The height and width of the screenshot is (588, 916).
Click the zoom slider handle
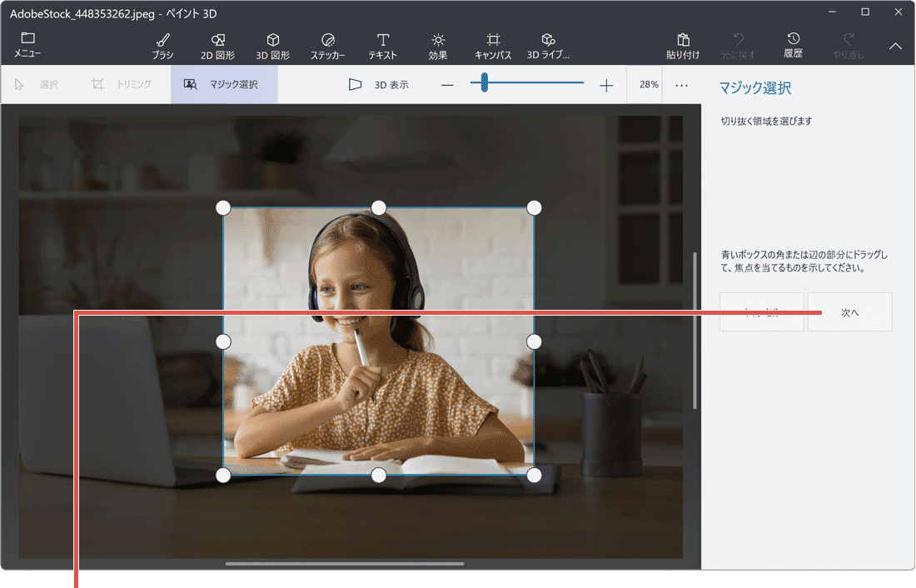click(485, 84)
